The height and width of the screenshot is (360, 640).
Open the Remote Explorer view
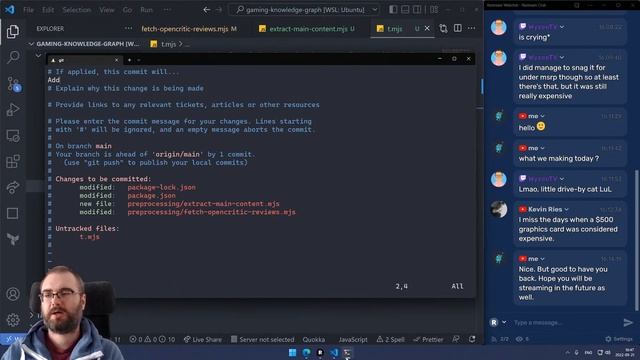13,136
